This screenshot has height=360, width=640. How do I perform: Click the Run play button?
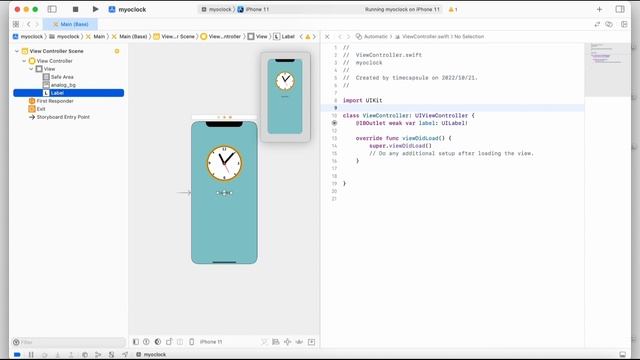click(95, 9)
